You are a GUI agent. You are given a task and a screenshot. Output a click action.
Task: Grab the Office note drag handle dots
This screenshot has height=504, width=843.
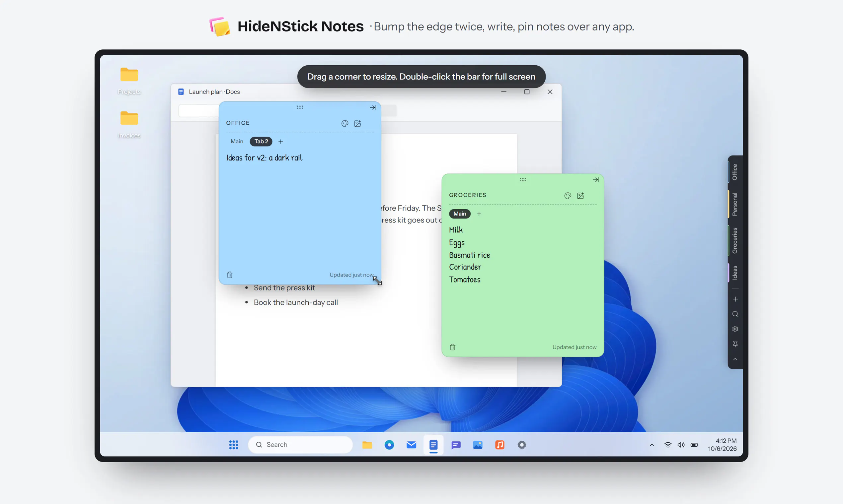point(300,107)
